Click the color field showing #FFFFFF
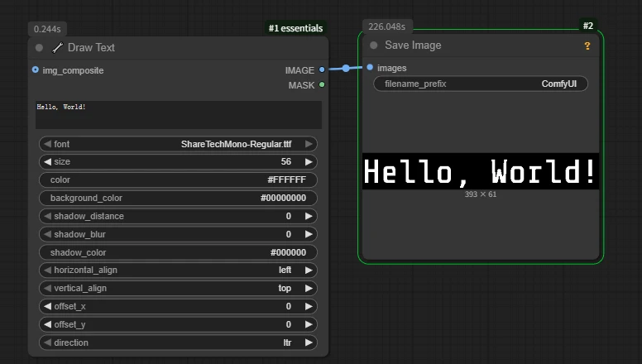The height and width of the screenshot is (364, 642). click(178, 180)
